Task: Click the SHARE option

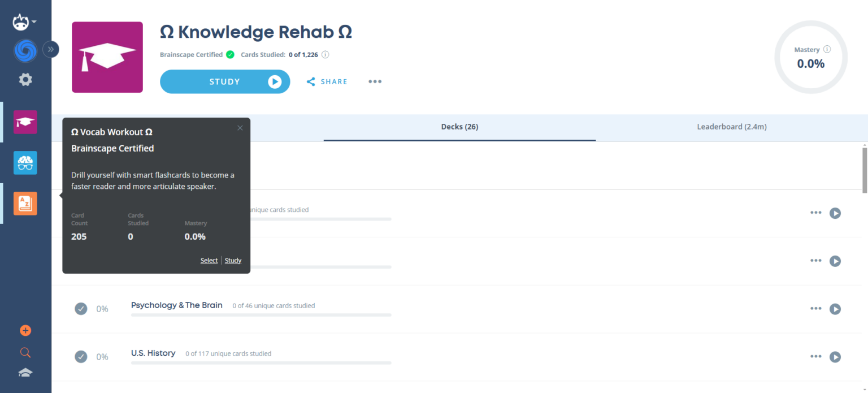Action: tap(327, 81)
